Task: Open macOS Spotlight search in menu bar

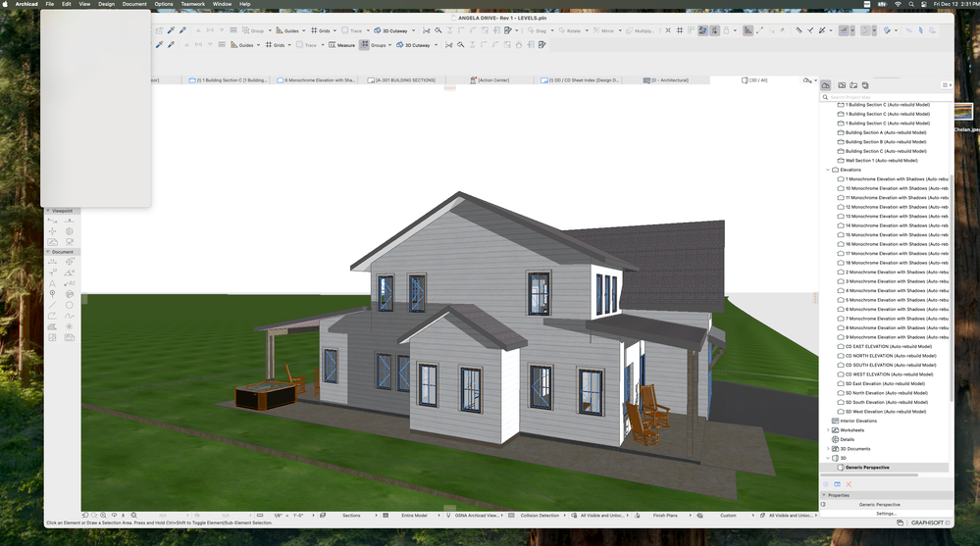Action: [x=911, y=4]
